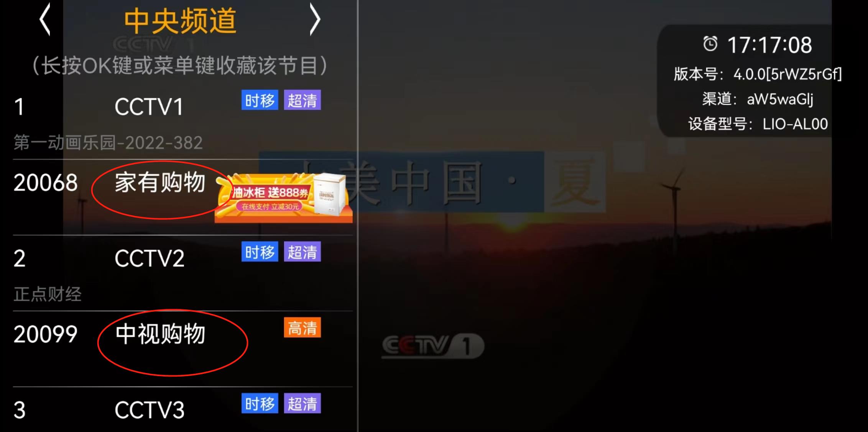Toggle channel 1 CCTV1 selection
The height and width of the screenshot is (432, 868).
[x=150, y=105]
